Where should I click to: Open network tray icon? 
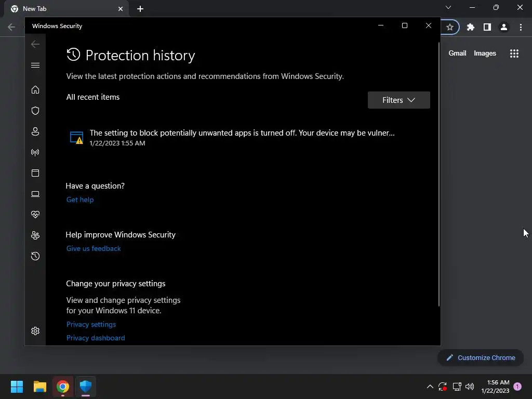point(457,387)
